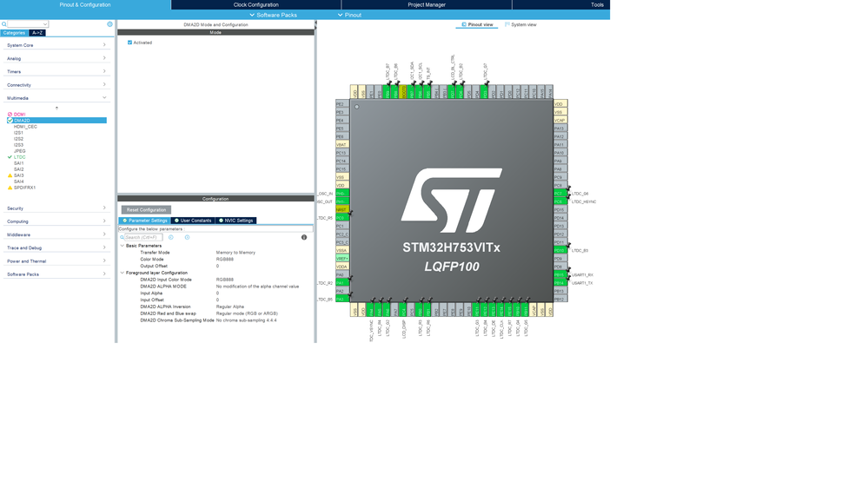
Task: Select the NRST pin on chip
Action: [x=342, y=209]
